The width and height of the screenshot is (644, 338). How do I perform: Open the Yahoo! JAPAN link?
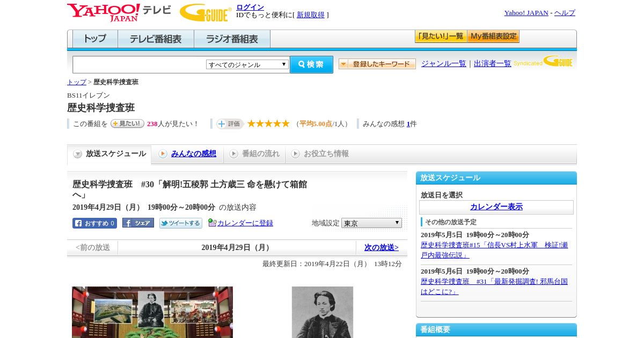[526, 13]
